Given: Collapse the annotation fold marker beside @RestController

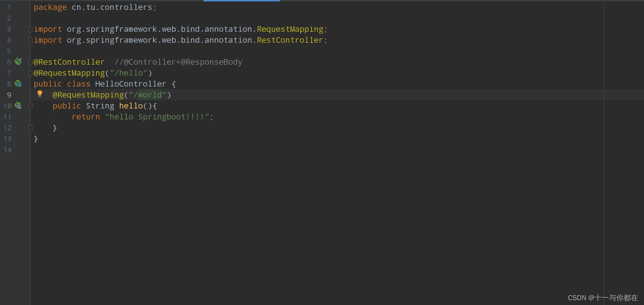Looking at the screenshot, I should pyautogui.click(x=30, y=62).
